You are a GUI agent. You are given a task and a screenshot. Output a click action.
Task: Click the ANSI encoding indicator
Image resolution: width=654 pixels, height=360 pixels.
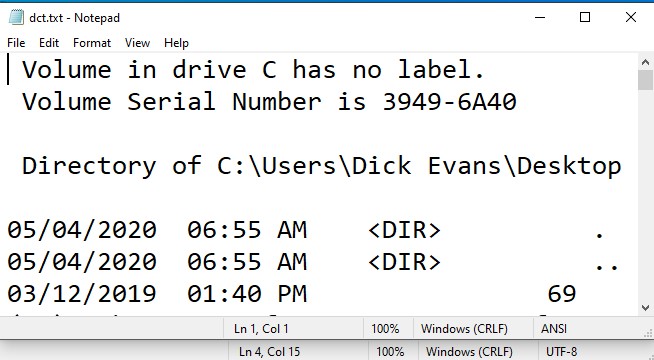click(x=554, y=329)
